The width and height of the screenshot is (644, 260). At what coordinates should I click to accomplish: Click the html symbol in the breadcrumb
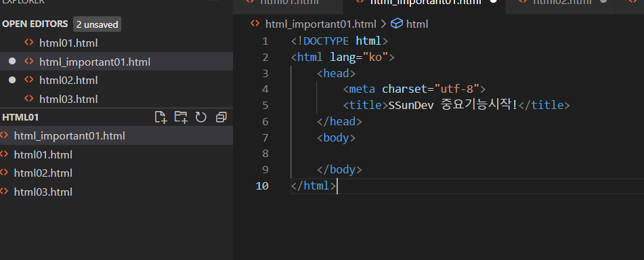pos(417,24)
